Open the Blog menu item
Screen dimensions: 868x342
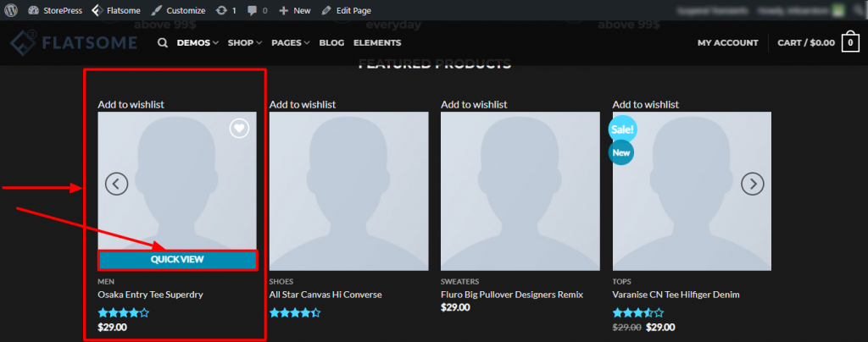point(331,42)
